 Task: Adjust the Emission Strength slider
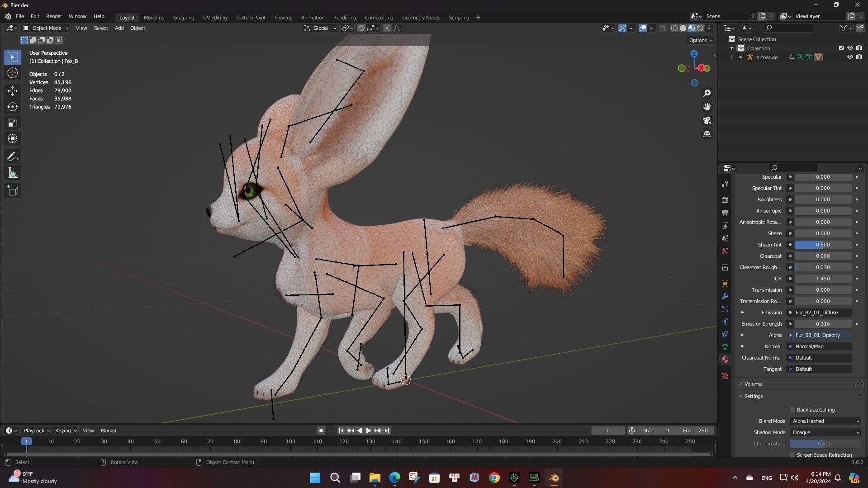click(823, 324)
